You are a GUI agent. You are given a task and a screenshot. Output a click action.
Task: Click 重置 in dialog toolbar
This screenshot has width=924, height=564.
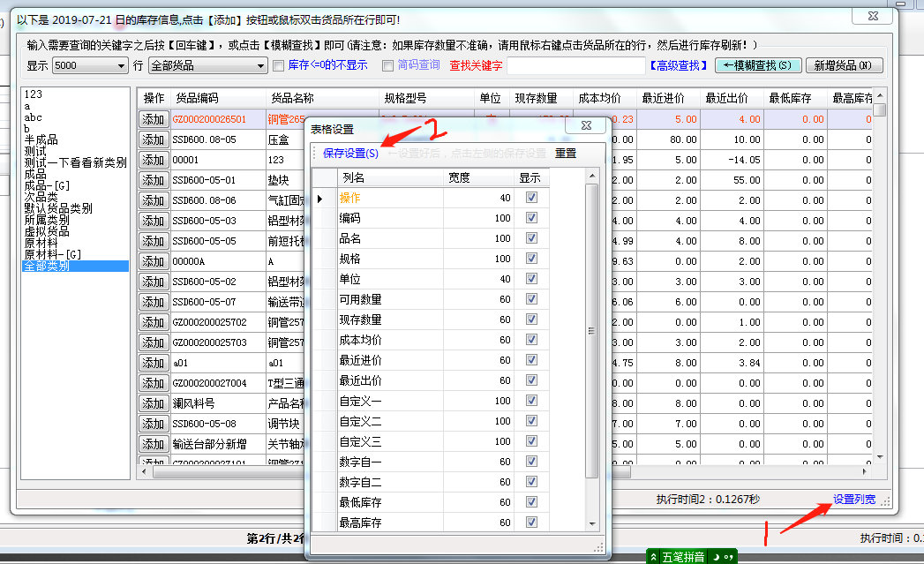coord(566,153)
